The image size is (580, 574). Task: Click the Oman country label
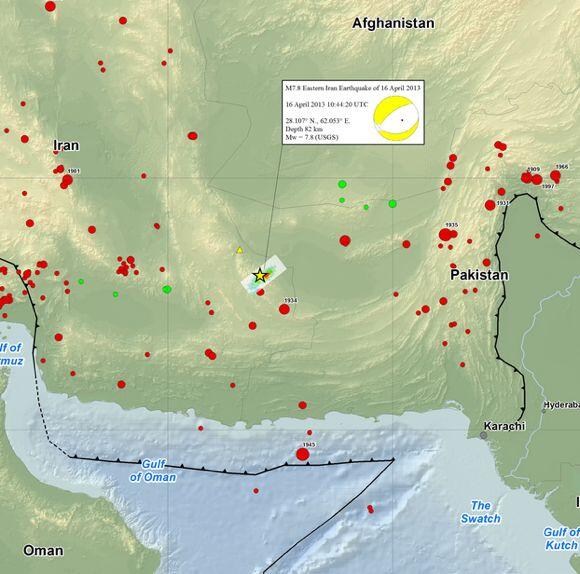pos(43,550)
